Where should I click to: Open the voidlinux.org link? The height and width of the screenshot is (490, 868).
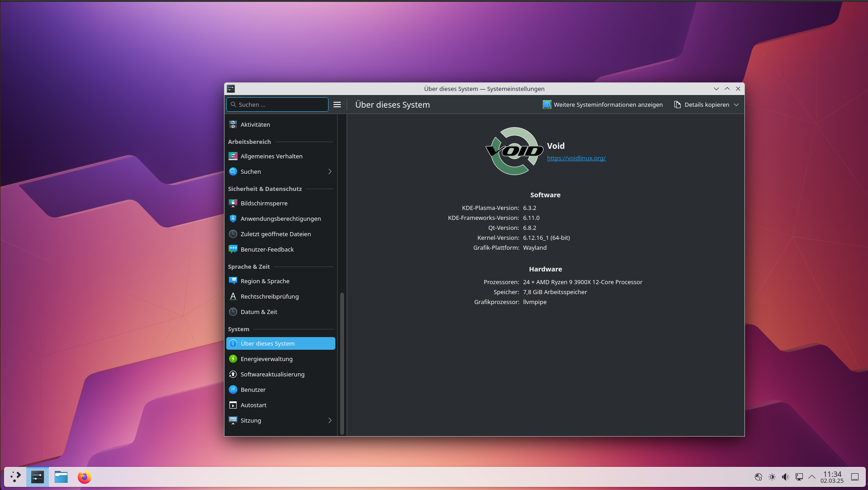pos(576,158)
